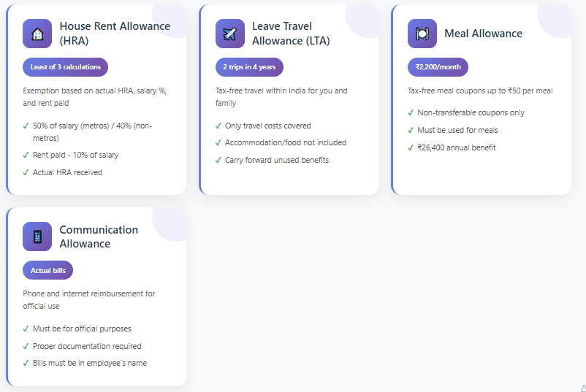Image resolution: width=586 pixels, height=392 pixels.
Task: Click the checkmark beside Non-transferable coupons only
Action: pyautogui.click(x=411, y=112)
